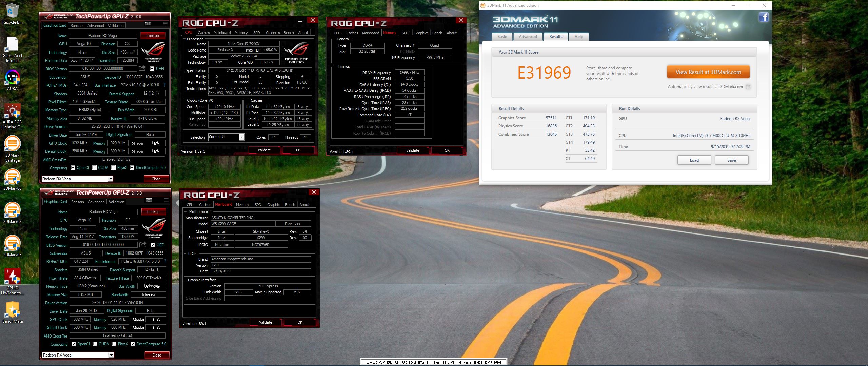Click the BenchMate status bar at bottom

(x=433, y=362)
